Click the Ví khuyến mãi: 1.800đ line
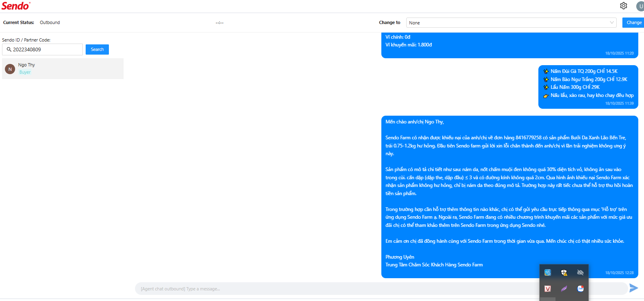The image size is (644, 301). (x=409, y=45)
